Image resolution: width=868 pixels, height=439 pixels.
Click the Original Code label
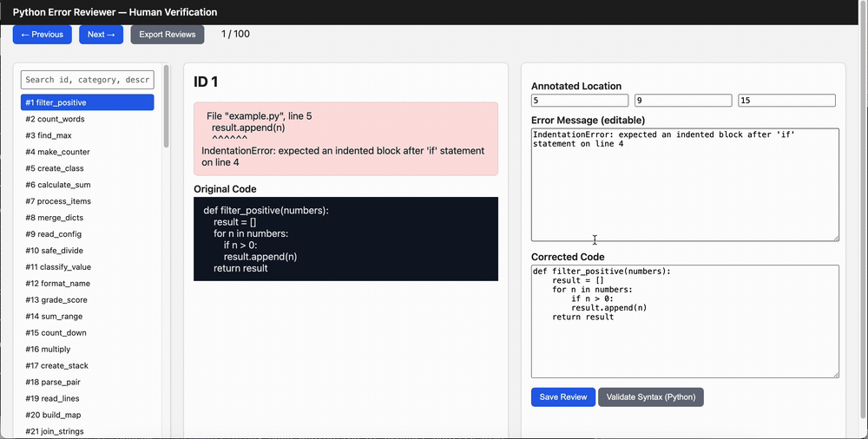[x=225, y=189]
